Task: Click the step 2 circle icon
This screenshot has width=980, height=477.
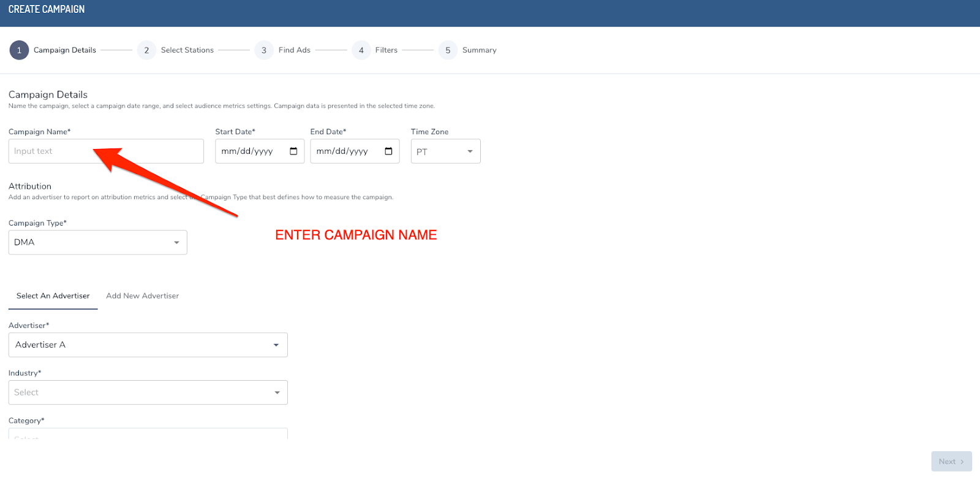Action: tap(146, 50)
